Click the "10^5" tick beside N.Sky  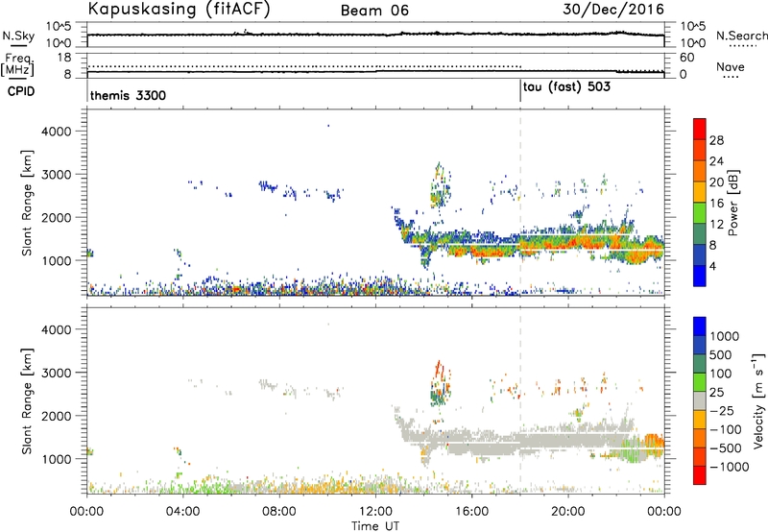(x=59, y=27)
